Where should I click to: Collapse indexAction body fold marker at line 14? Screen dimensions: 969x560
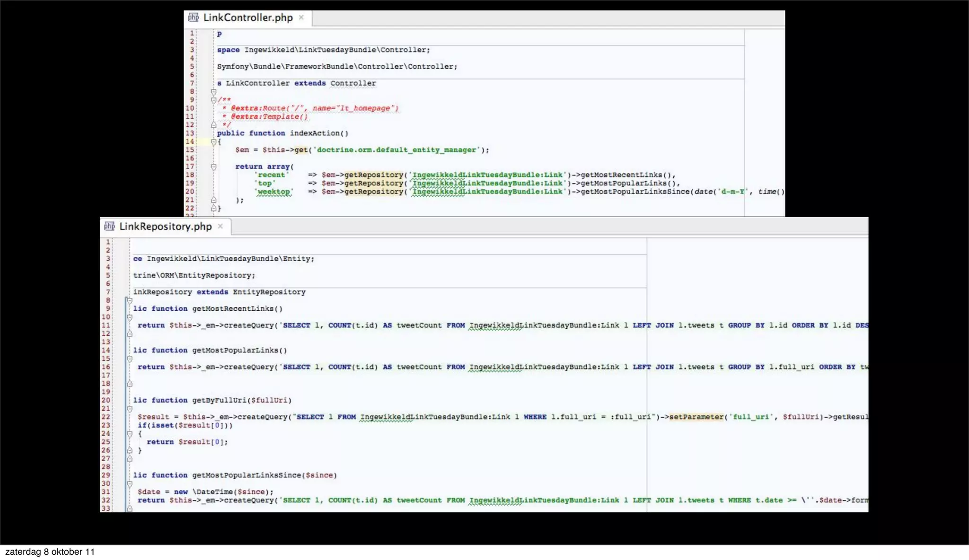tap(213, 142)
